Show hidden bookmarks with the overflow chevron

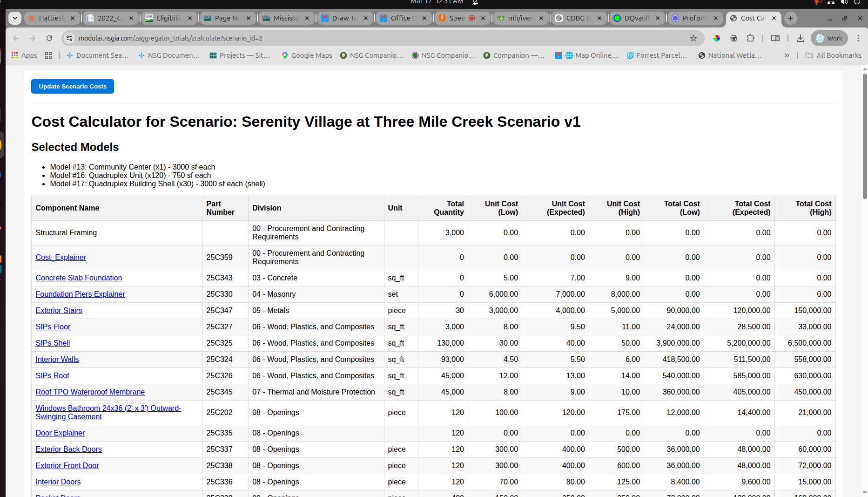tap(787, 55)
